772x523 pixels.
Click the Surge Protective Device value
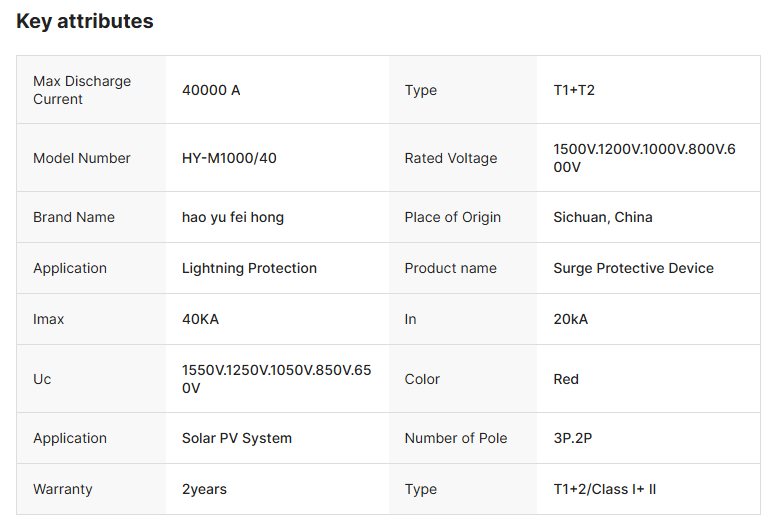[633, 268]
